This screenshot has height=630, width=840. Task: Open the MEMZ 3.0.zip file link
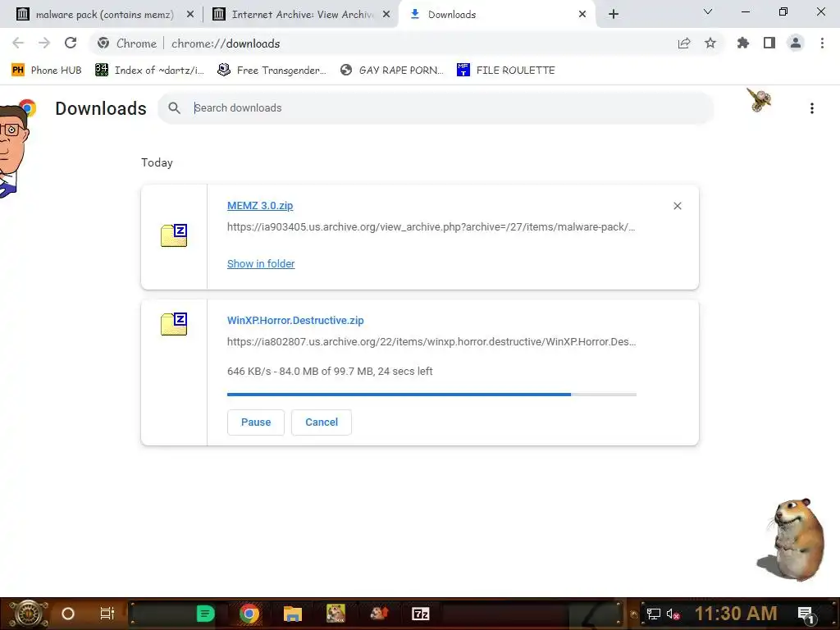[260, 206]
